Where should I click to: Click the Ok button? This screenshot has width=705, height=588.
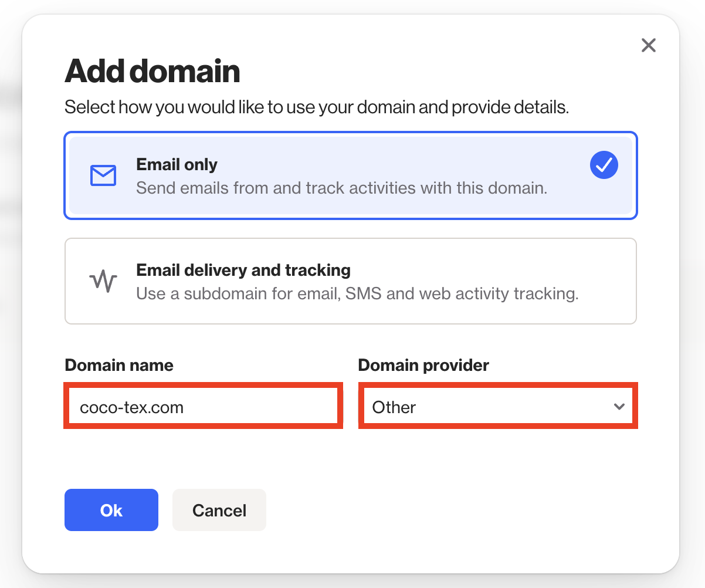(x=111, y=510)
